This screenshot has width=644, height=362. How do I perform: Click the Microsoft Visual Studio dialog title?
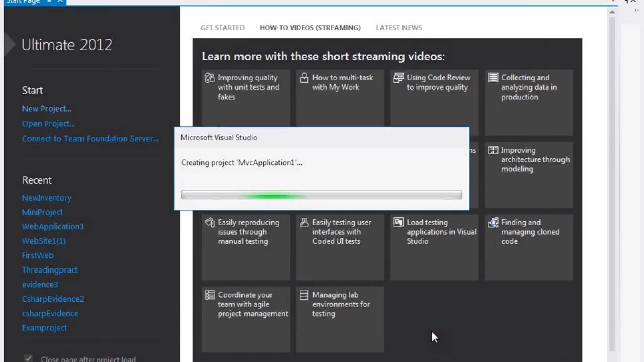pyautogui.click(x=219, y=138)
